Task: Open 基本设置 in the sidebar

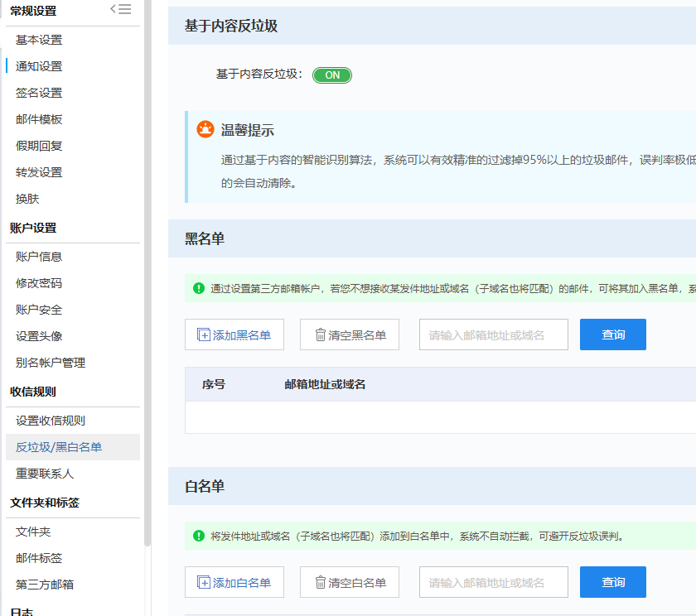Action: pyautogui.click(x=39, y=40)
